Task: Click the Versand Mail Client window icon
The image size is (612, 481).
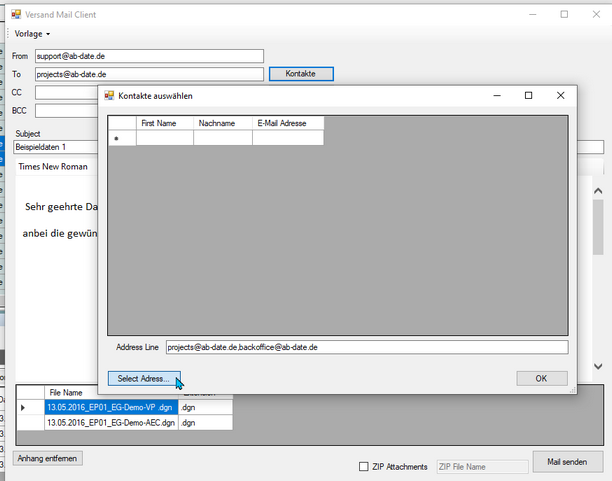Action: [x=16, y=15]
